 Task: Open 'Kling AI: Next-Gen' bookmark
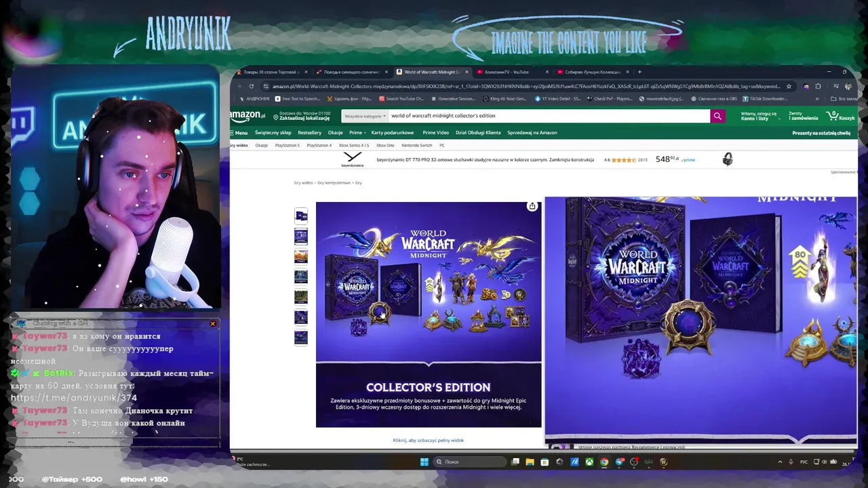[505, 99]
